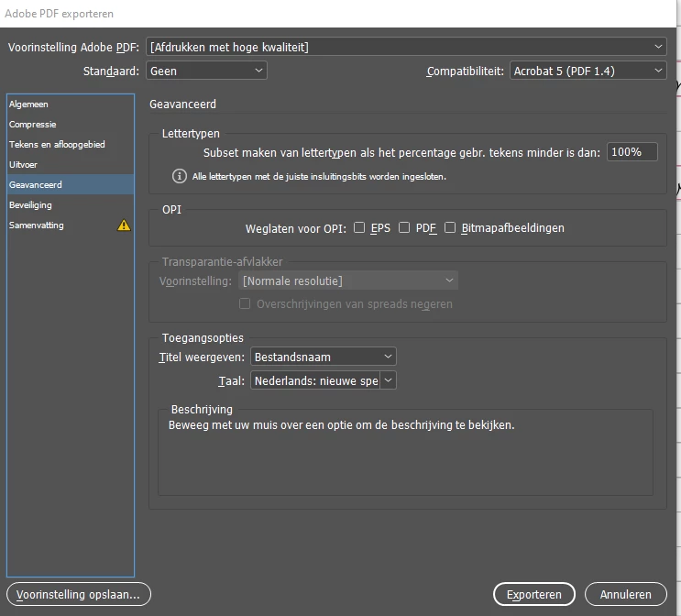Select the Geavanceerd section
Image resolution: width=681 pixels, height=616 pixels.
[71, 184]
